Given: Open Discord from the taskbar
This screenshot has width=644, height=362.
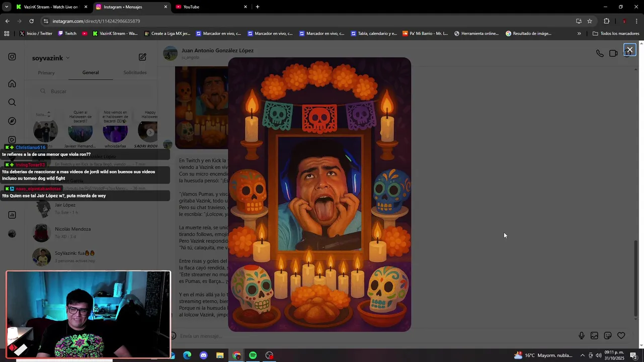Looking at the screenshot, I should (203, 355).
